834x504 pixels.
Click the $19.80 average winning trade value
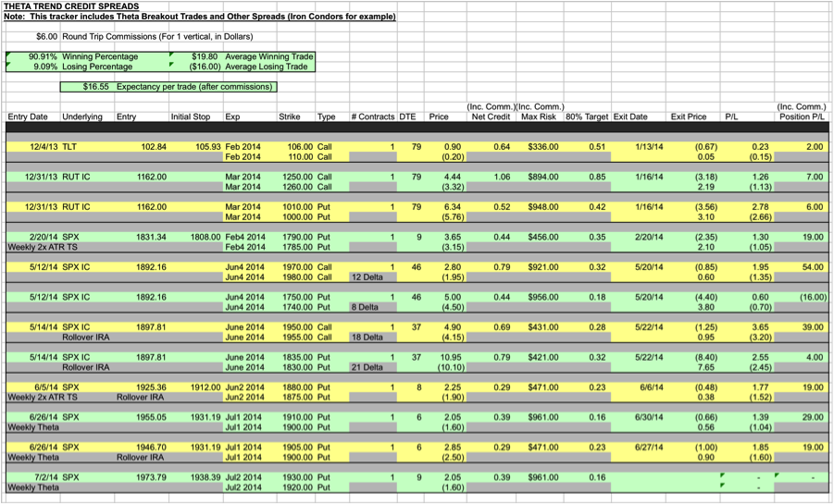tap(205, 56)
